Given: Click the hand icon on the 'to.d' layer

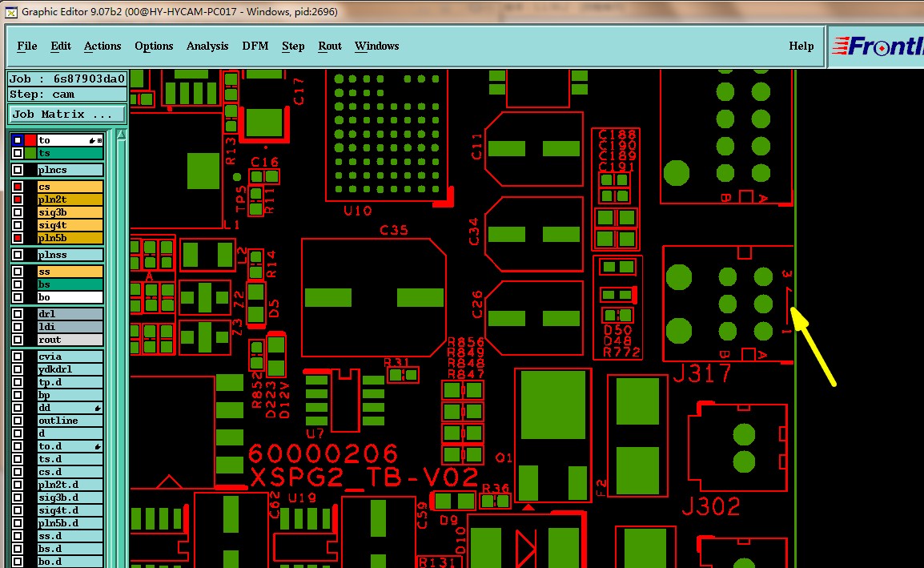Looking at the screenshot, I should (98, 446).
